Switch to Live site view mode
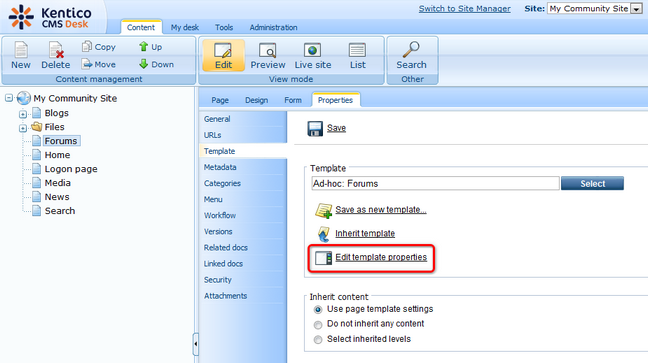648x363 pixels. pyautogui.click(x=313, y=56)
